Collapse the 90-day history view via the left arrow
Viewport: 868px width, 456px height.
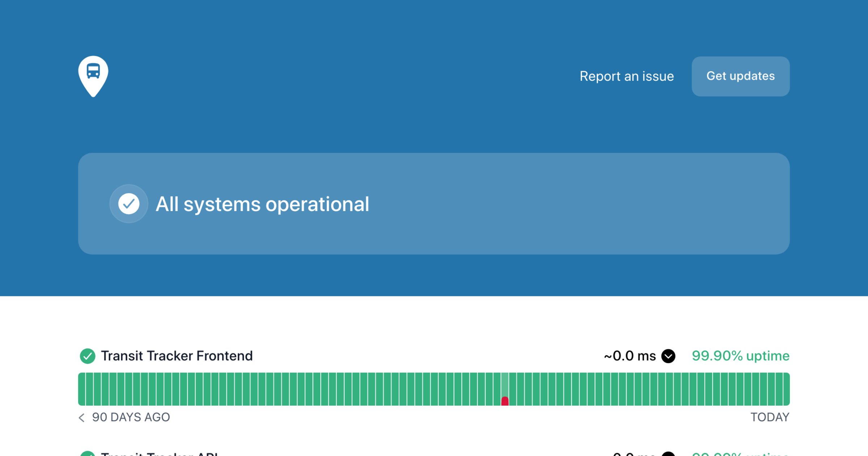click(x=81, y=418)
